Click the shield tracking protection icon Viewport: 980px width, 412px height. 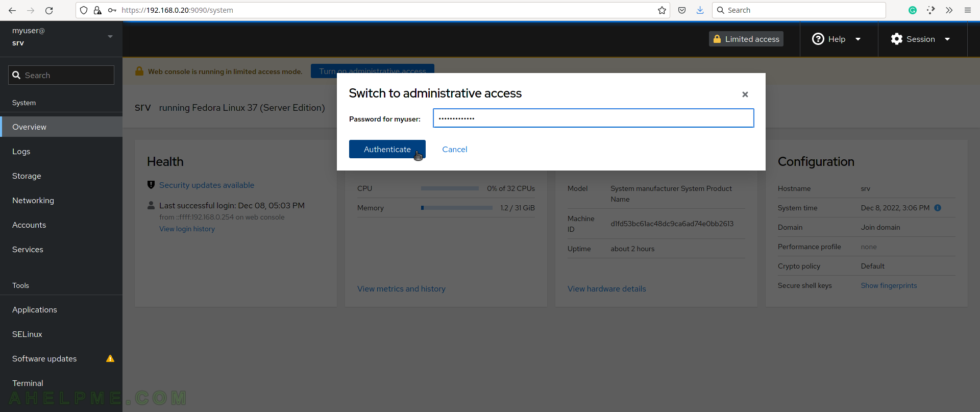point(84,10)
